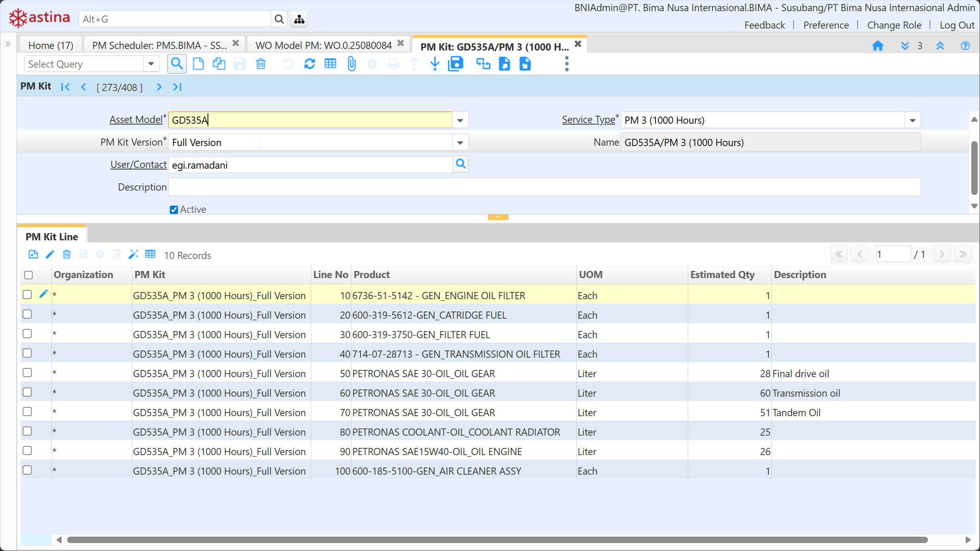Open the Attachment paperclip icon

(351, 64)
